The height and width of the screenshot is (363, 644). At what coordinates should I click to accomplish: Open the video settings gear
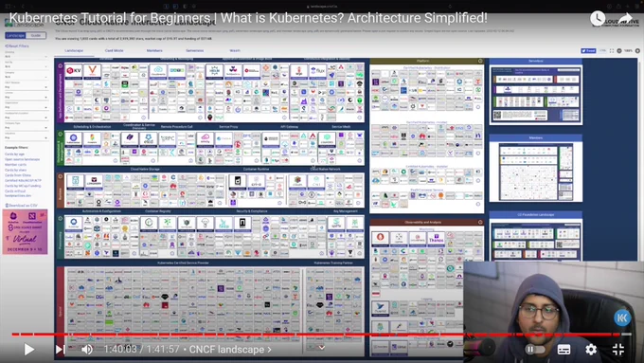(x=591, y=350)
